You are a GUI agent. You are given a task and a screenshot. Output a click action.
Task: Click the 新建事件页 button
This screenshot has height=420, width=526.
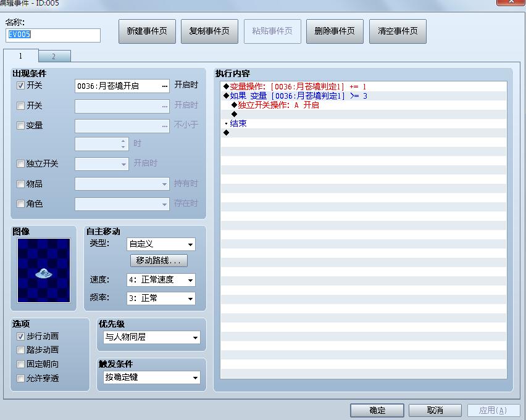point(147,31)
